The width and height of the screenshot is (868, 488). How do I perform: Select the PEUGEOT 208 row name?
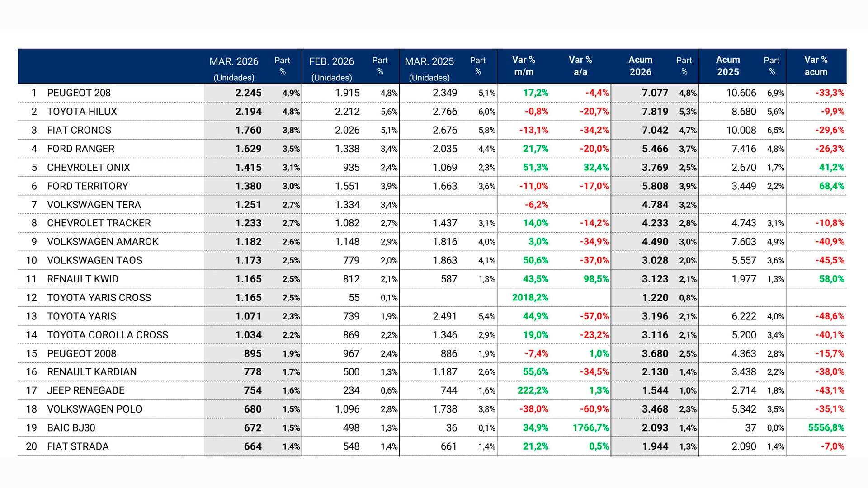coord(79,93)
